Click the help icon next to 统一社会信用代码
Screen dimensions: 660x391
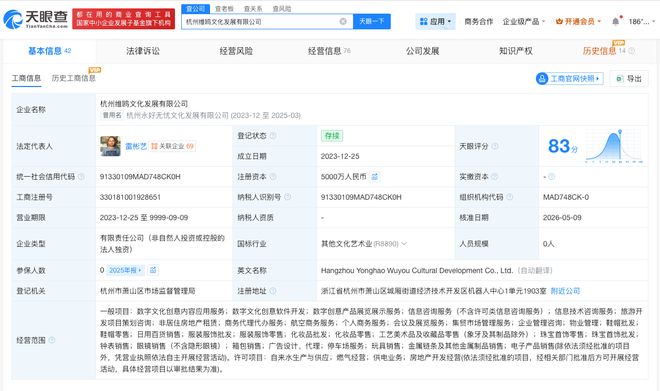[x=81, y=177]
